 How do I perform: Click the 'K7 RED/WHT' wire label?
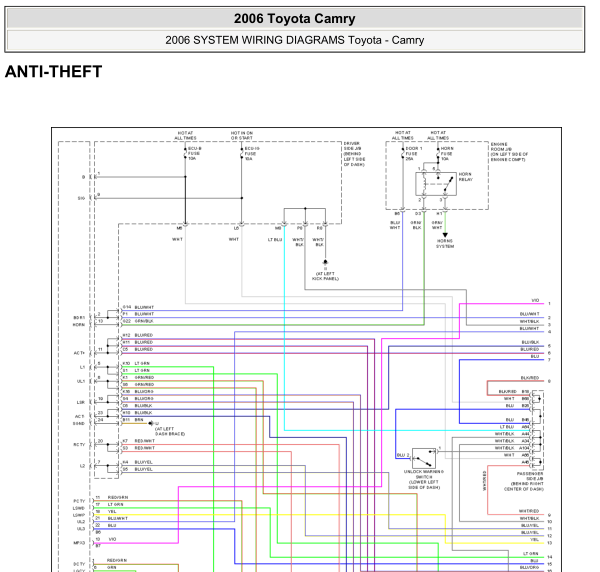pos(139,441)
